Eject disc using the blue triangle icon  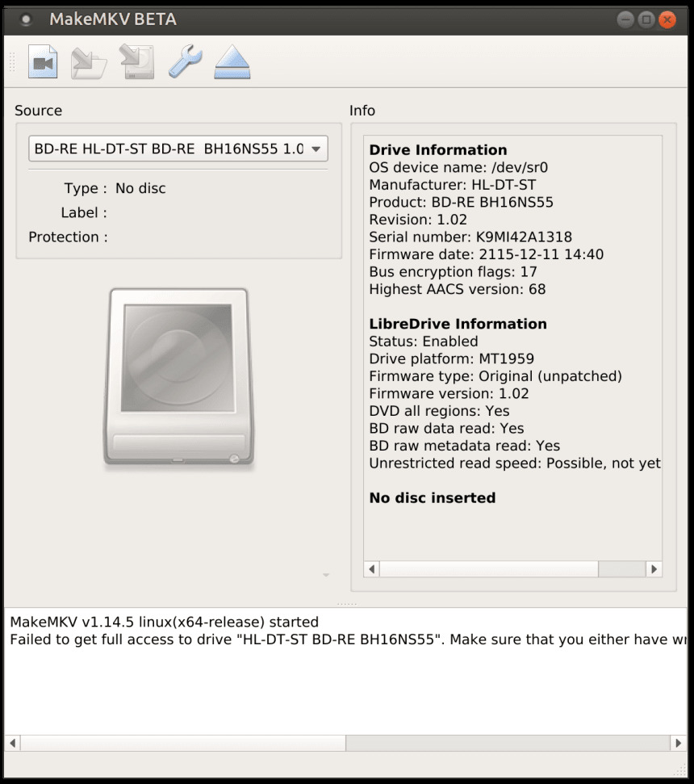tap(232, 61)
